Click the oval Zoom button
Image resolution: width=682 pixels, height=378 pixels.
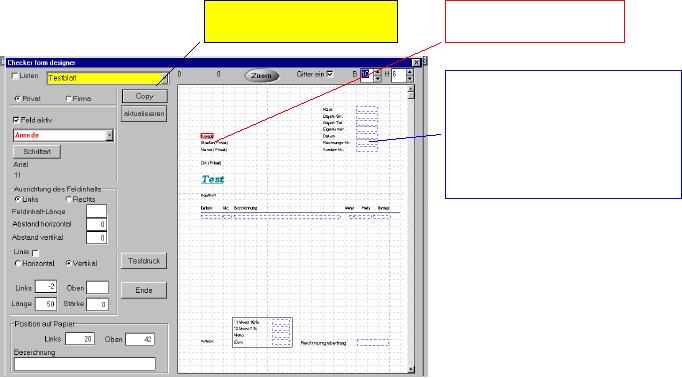(x=261, y=76)
